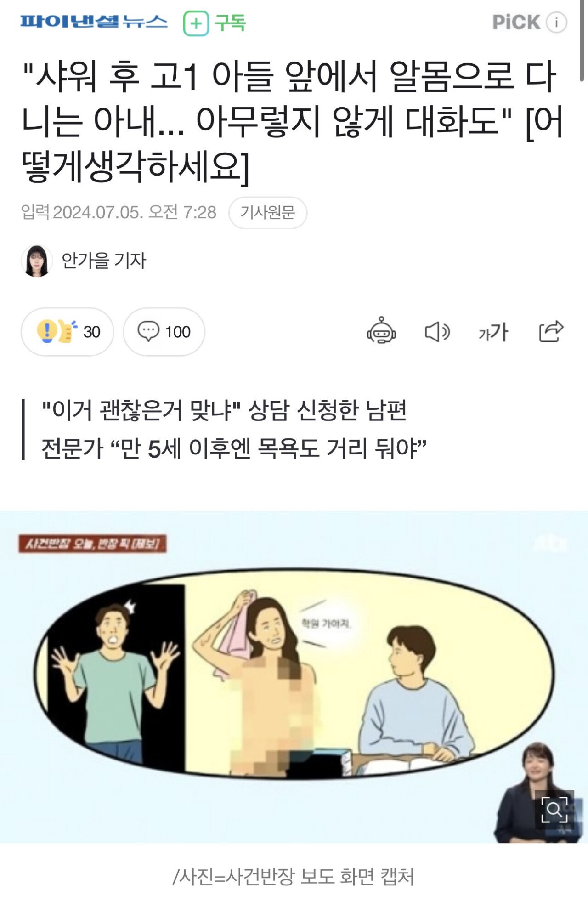
Task: Open the article illustration image
Action: coord(294,677)
